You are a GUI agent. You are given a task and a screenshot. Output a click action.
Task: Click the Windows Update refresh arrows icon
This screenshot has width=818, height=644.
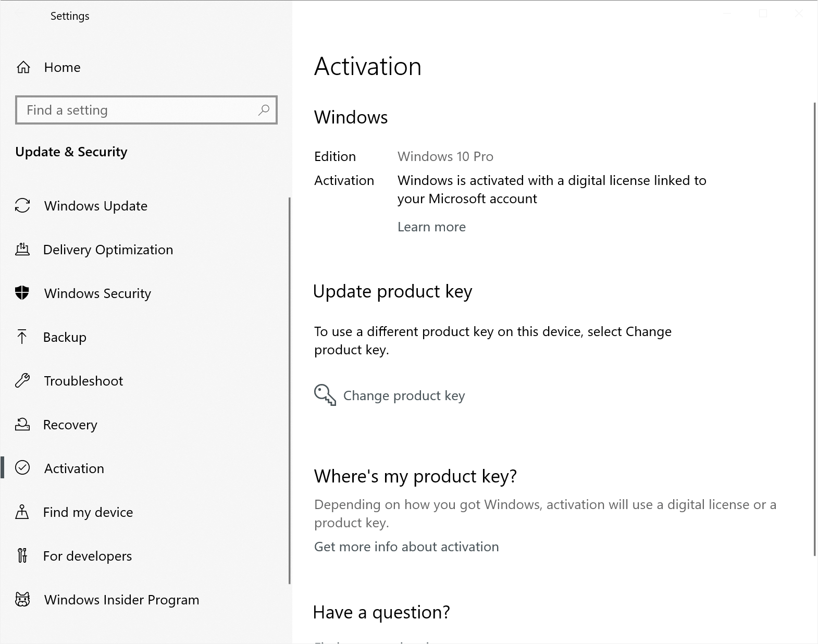[x=22, y=206]
